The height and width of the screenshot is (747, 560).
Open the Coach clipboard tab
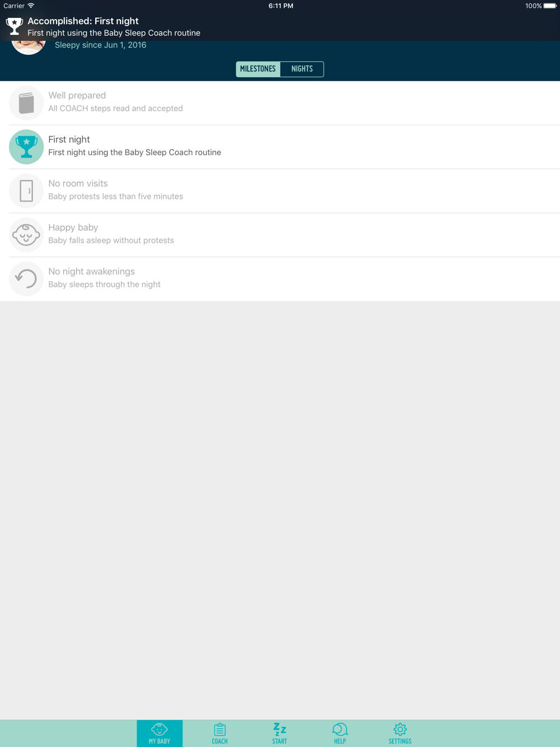(220, 734)
